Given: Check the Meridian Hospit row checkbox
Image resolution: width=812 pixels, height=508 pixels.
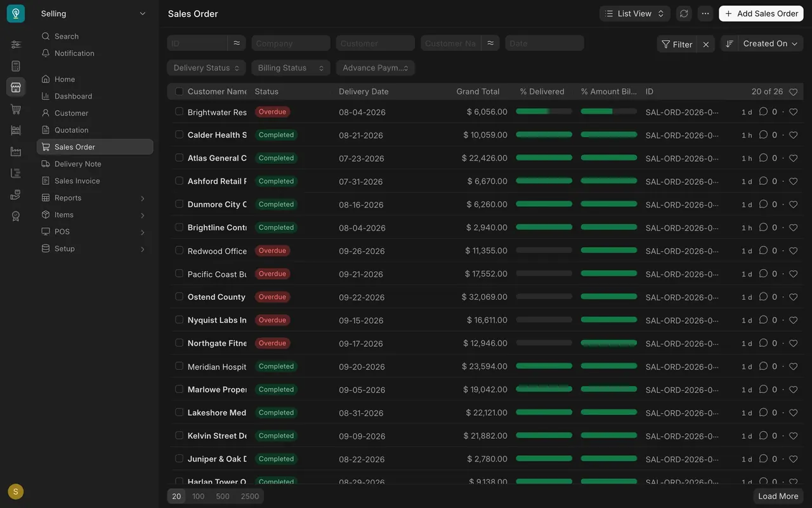Looking at the screenshot, I should click(x=179, y=366).
